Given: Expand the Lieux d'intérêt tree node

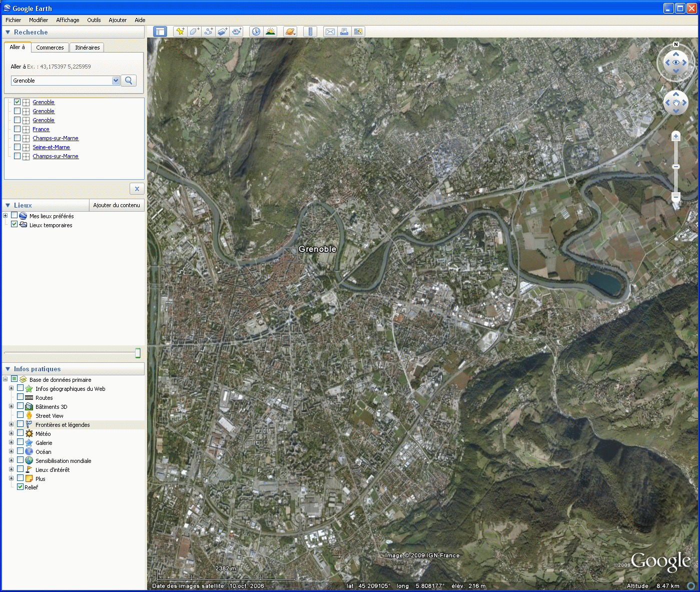Looking at the screenshot, I should (x=11, y=469).
